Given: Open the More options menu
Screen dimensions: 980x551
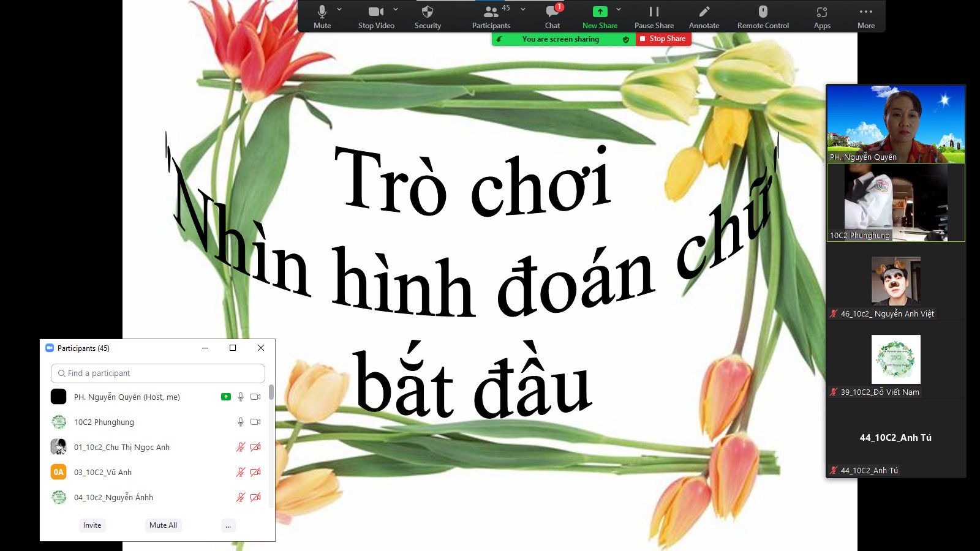Looking at the screenshot, I should click(x=865, y=17).
